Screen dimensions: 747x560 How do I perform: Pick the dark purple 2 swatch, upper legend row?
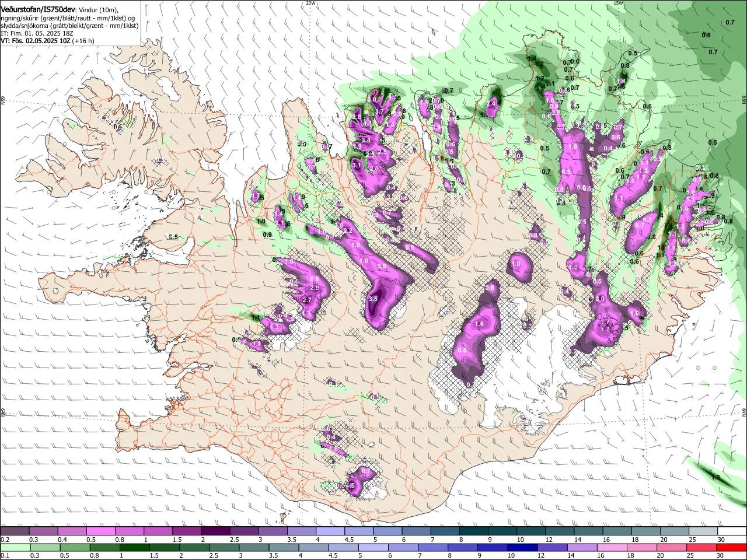215,531
